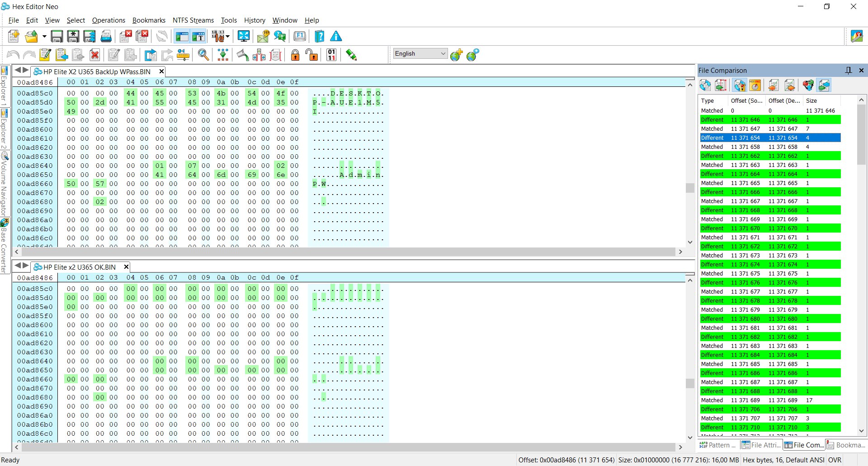This screenshot has height=466, width=868.
Task: Select the HP Elite X2 U365 OK.BIN tab
Action: click(x=80, y=267)
